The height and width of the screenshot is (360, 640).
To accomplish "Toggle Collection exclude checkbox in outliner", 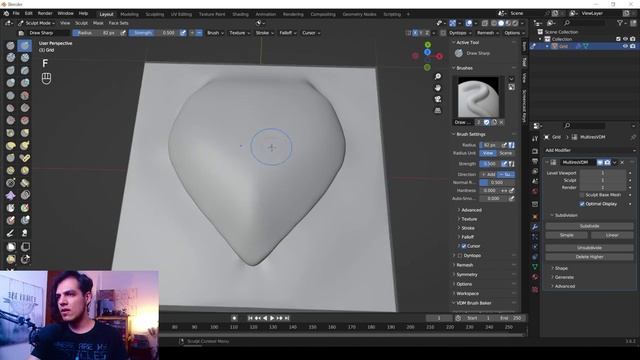I will pyautogui.click(x=618, y=39).
